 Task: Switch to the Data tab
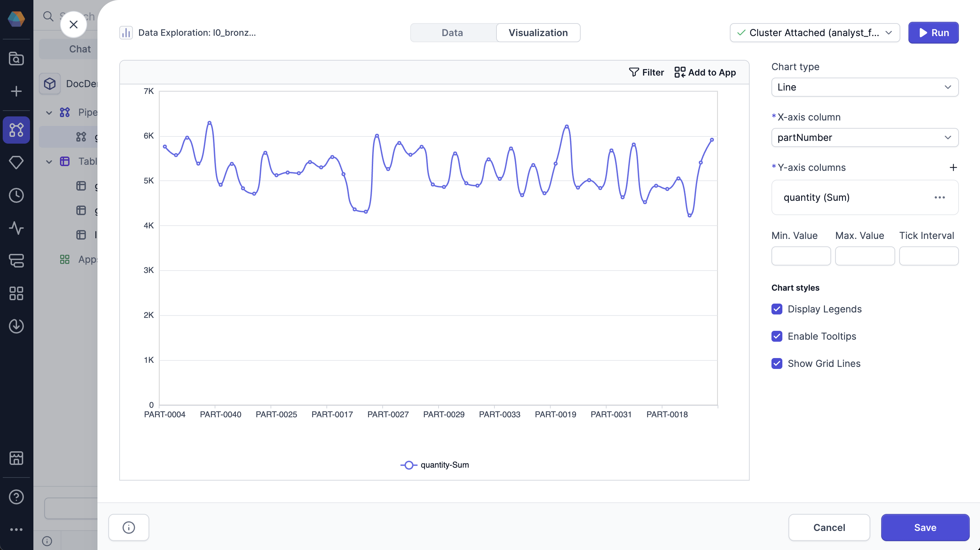tap(452, 33)
